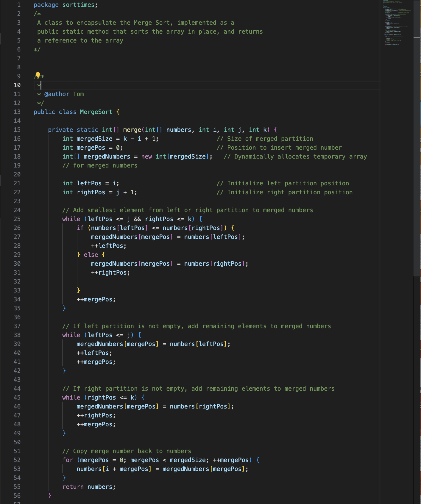This screenshot has height=504, width=421.
Task: Click comment "// If left partition is not empty"
Action: 197,326
